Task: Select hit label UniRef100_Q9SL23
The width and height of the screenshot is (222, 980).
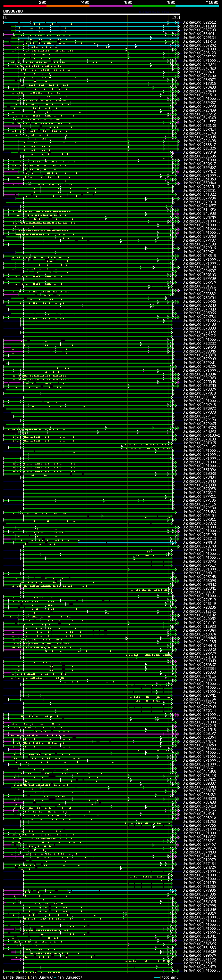Action: click(x=199, y=53)
